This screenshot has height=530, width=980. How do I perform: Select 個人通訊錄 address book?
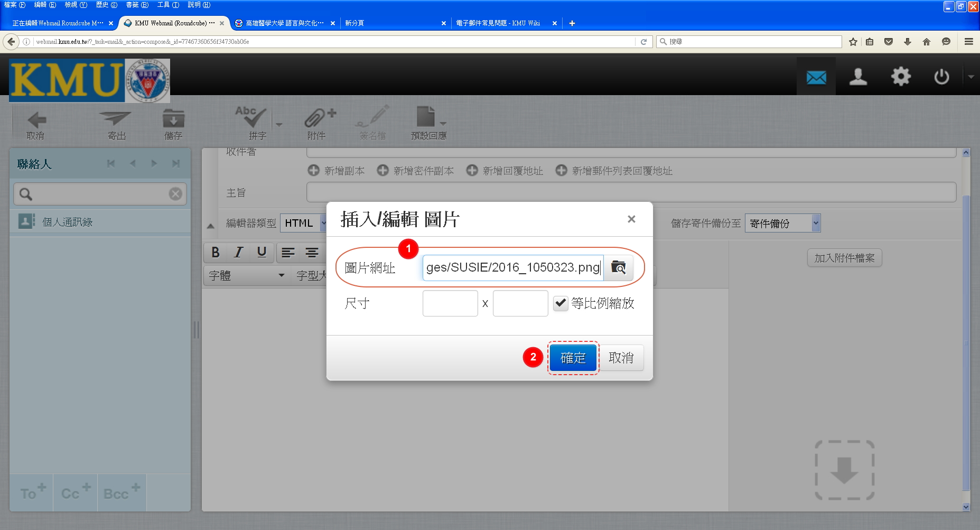[100, 222]
